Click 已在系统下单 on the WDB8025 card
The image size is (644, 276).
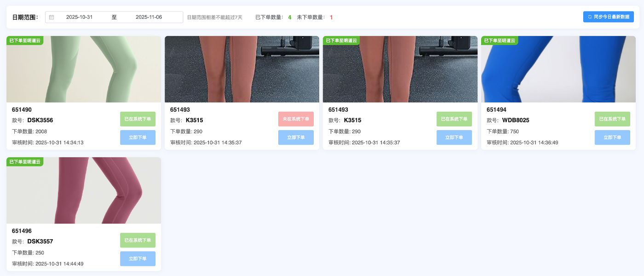click(612, 119)
